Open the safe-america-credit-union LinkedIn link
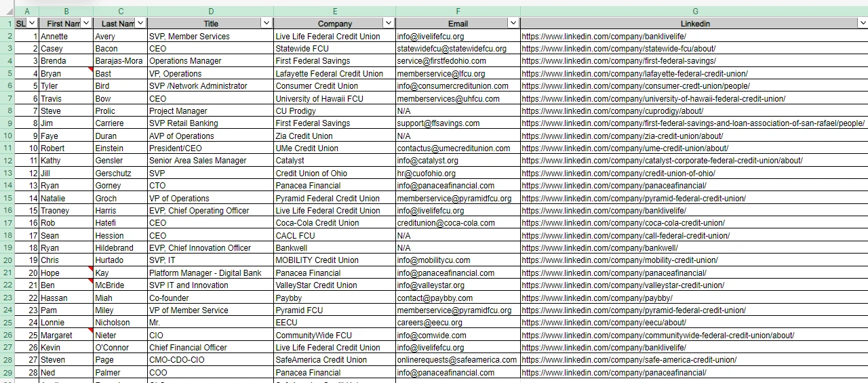Screen dimensions: 868x383 click(629, 360)
